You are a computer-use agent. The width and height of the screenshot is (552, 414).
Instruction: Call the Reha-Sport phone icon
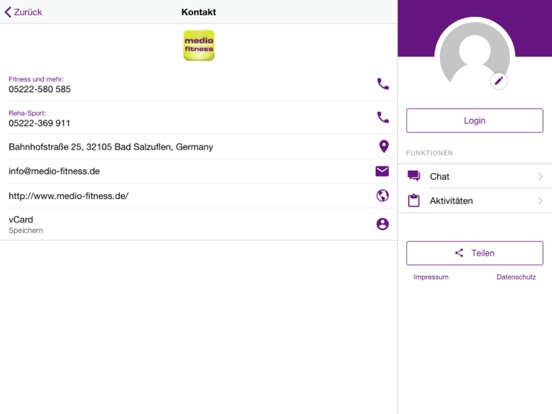[x=383, y=117]
